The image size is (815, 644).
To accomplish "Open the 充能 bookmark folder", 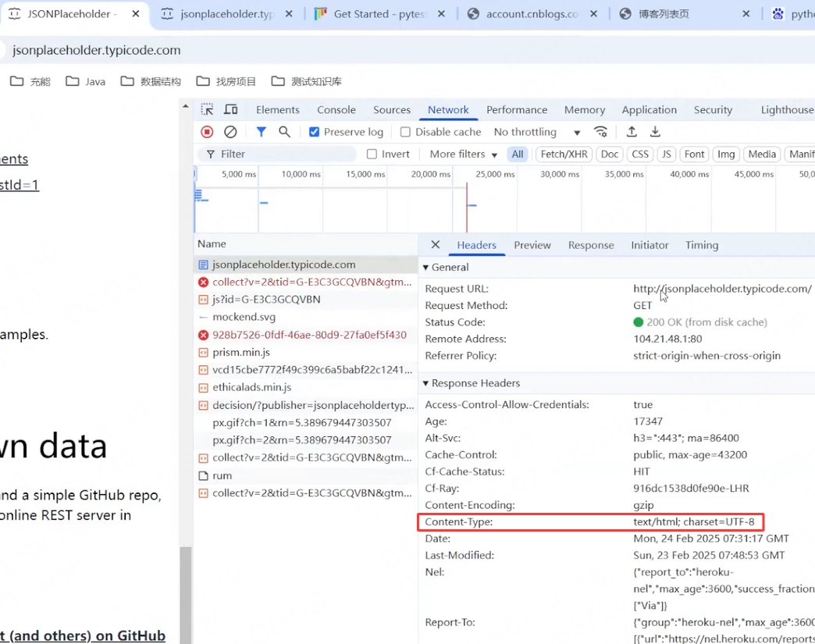I will pos(30,82).
